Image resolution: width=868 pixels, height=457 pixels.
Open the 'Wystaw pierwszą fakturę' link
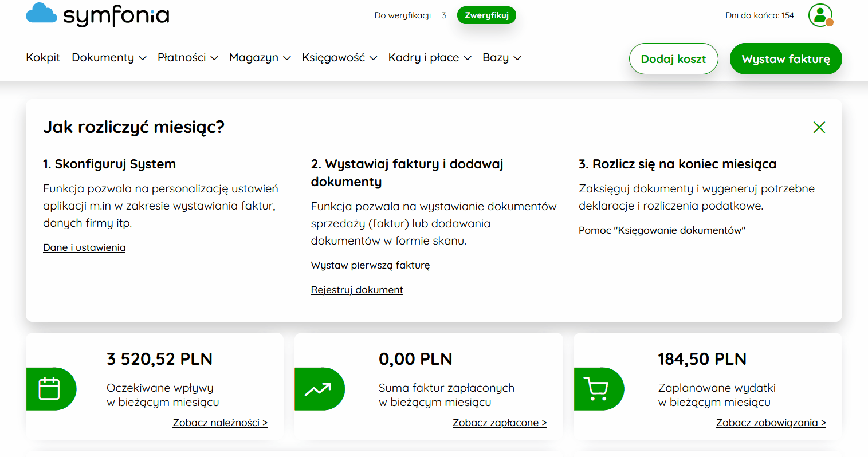pyautogui.click(x=370, y=265)
